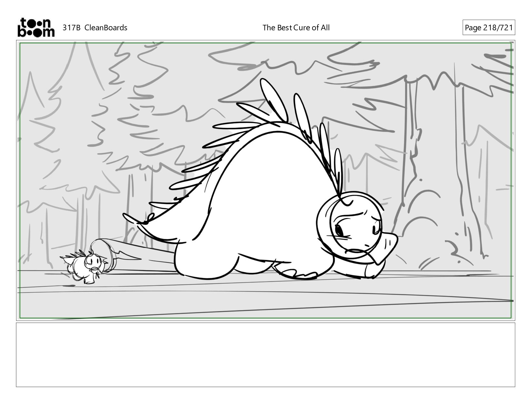The height and width of the screenshot is (411, 532).
Task: Click the title 'The Best Cure of All'
Action: 296,28
